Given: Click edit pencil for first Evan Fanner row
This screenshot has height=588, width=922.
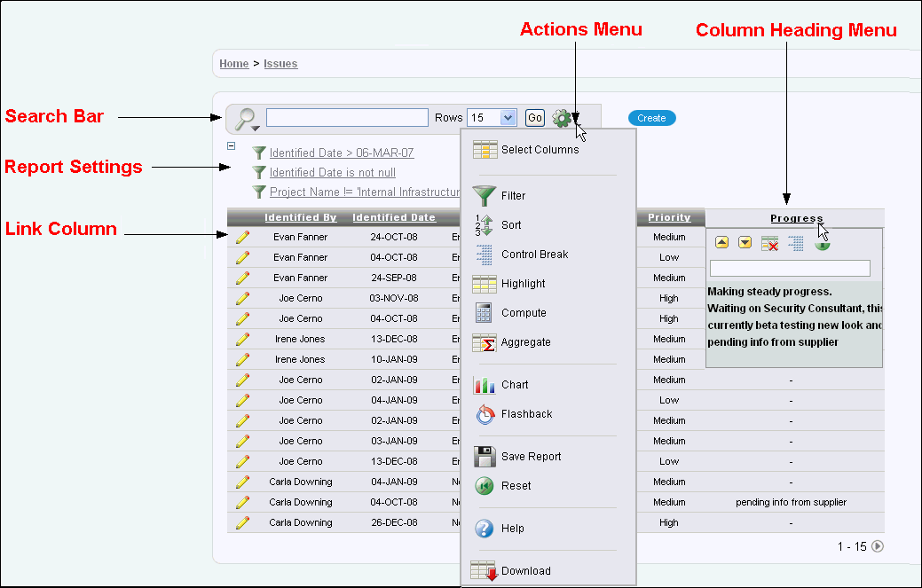Looking at the screenshot, I should click(241, 237).
